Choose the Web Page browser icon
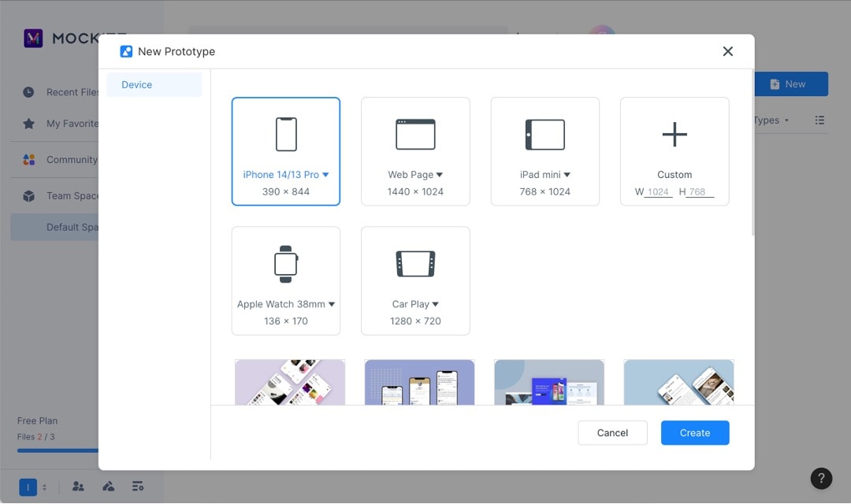Viewport: 851px width, 504px height. coord(415,134)
